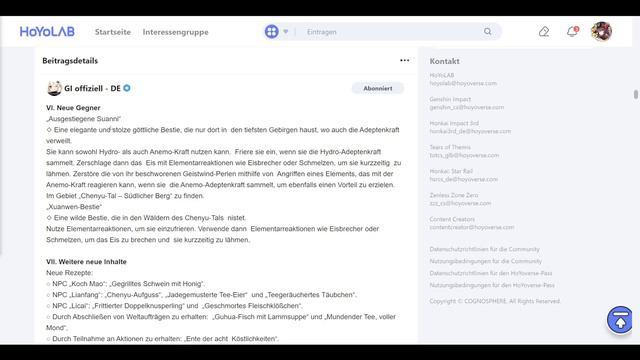Open the Interessengruppe tab

tap(176, 32)
